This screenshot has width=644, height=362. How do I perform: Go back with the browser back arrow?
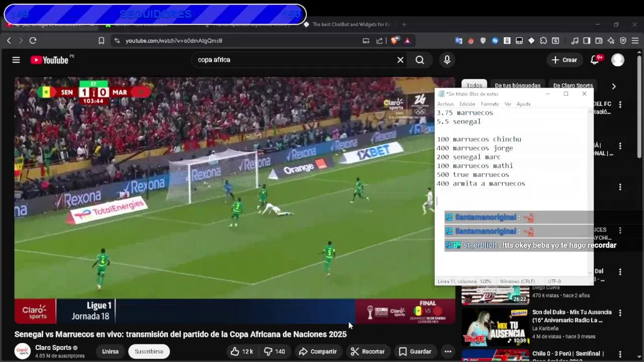point(9,41)
